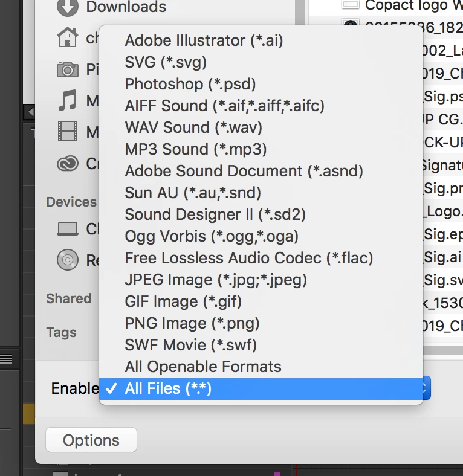Open home folder icon in sidebar

coord(68,37)
